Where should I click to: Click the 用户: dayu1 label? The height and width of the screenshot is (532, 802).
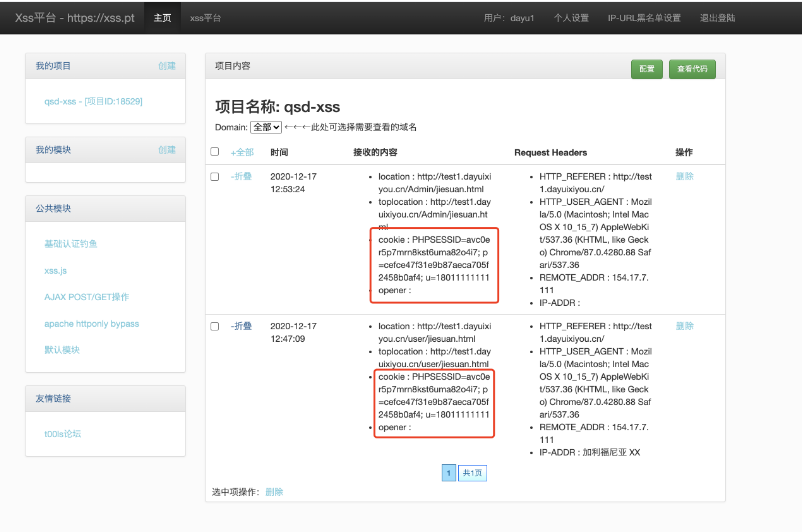tap(509, 18)
